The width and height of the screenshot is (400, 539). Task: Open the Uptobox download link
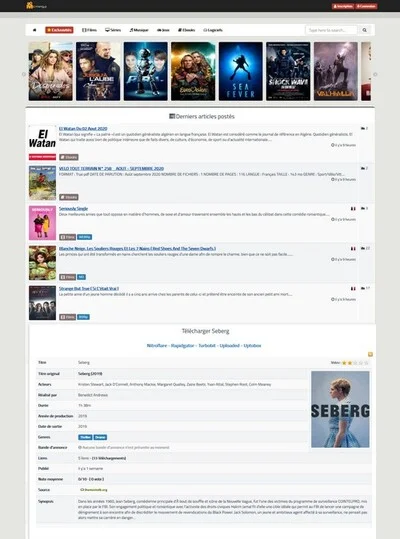pyautogui.click(x=252, y=345)
